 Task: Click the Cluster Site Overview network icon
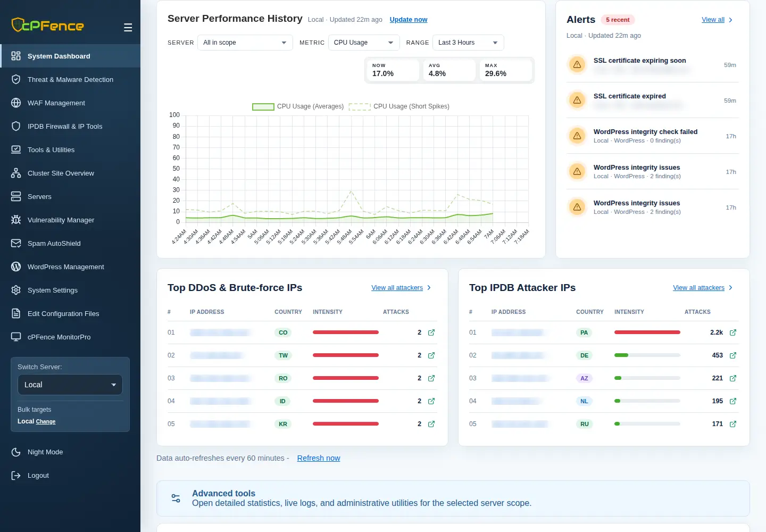coord(16,173)
